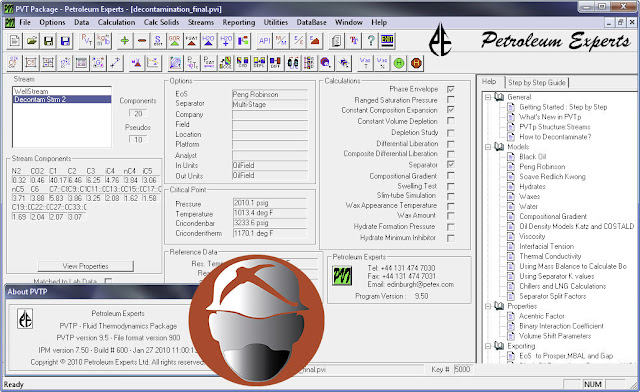Collapse the Exporting help tree node
This screenshot has height=392, width=640.
[x=488, y=346]
